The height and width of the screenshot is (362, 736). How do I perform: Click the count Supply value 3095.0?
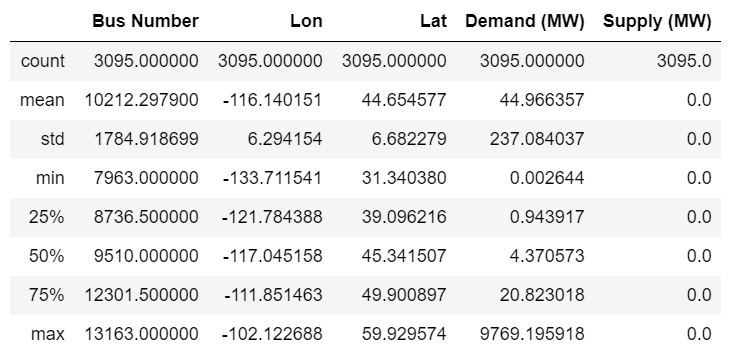[x=684, y=61]
